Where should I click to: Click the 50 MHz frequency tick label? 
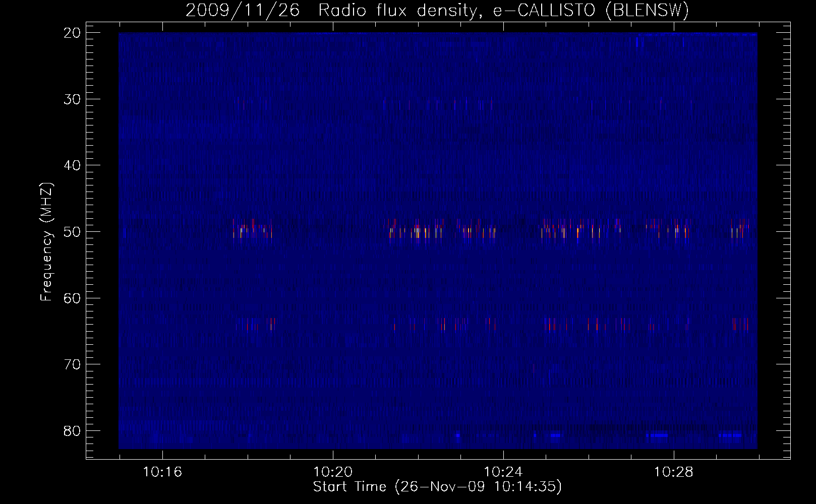(72, 232)
